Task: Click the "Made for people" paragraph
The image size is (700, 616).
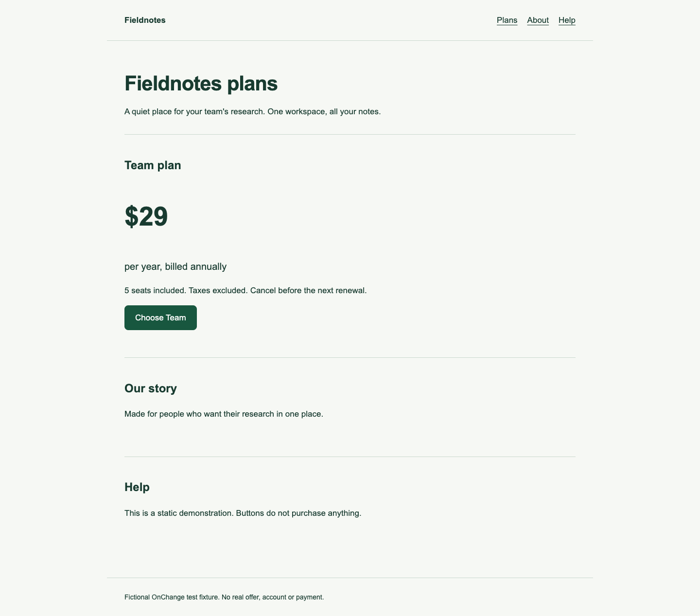Action: pyautogui.click(x=224, y=414)
